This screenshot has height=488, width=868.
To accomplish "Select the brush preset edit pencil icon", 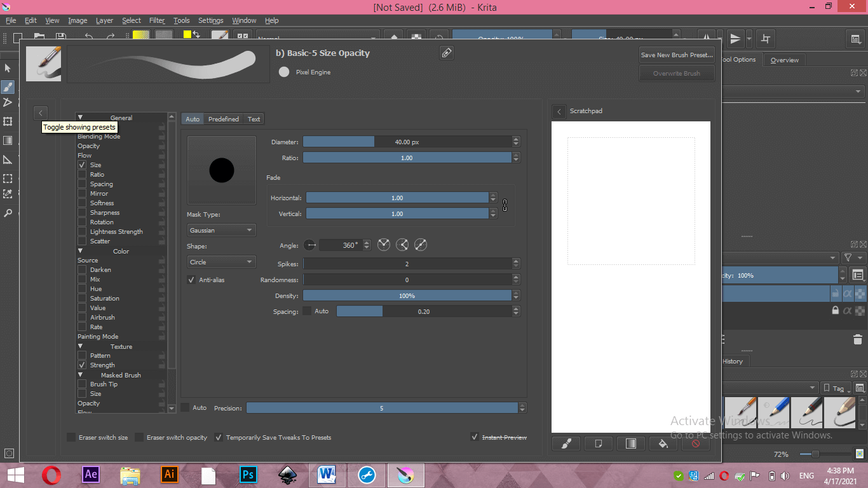I will coord(447,53).
